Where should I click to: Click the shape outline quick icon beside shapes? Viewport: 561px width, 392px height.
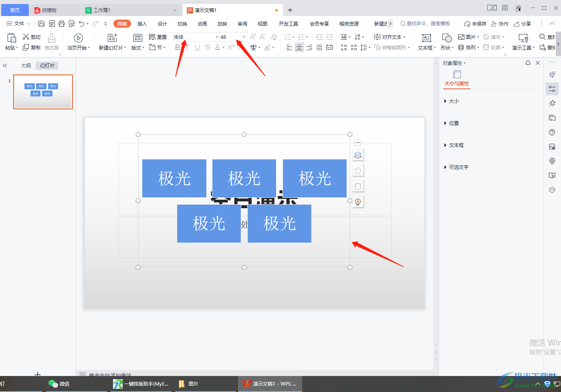coord(358,186)
